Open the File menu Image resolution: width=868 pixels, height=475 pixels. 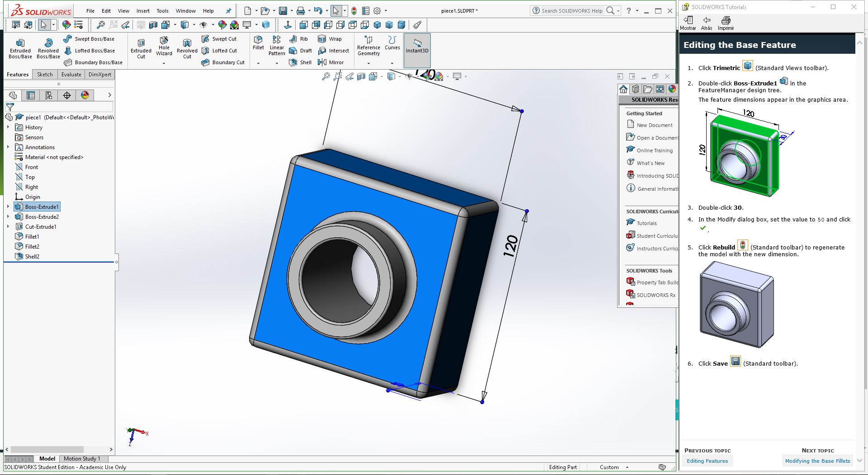(90, 11)
